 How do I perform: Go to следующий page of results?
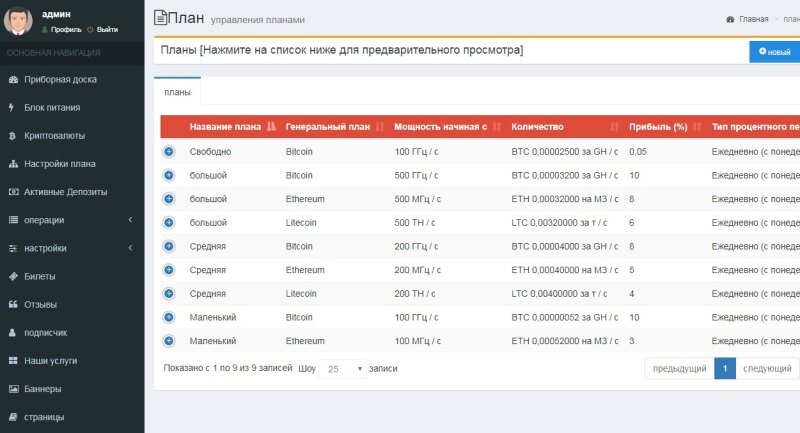(x=767, y=369)
